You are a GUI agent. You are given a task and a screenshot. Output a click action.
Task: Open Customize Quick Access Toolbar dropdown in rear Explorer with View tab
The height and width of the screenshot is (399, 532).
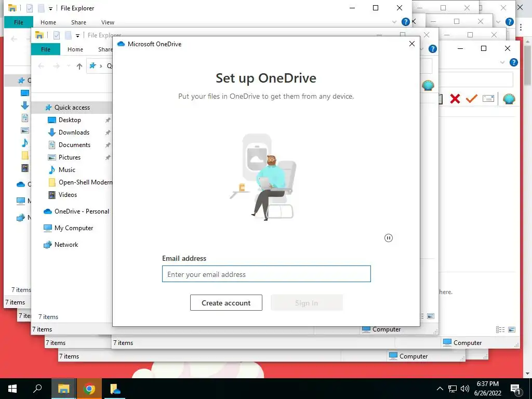(x=50, y=8)
